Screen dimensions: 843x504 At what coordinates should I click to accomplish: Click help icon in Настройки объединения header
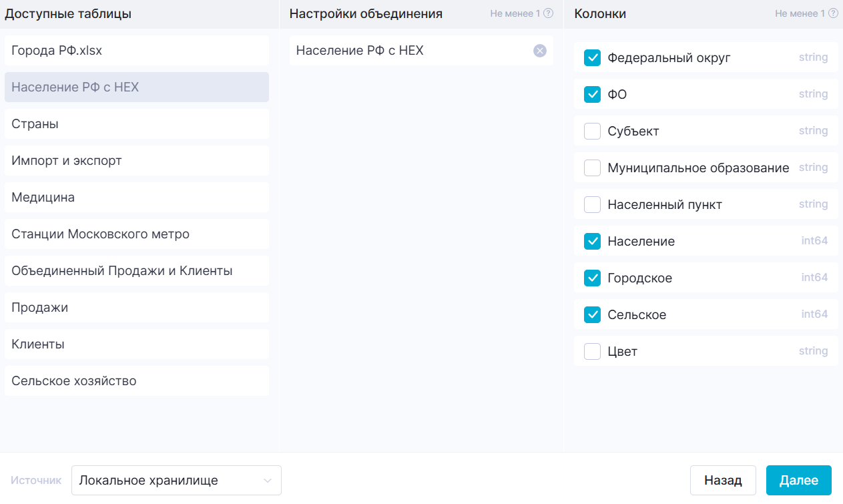coord(548,13)
